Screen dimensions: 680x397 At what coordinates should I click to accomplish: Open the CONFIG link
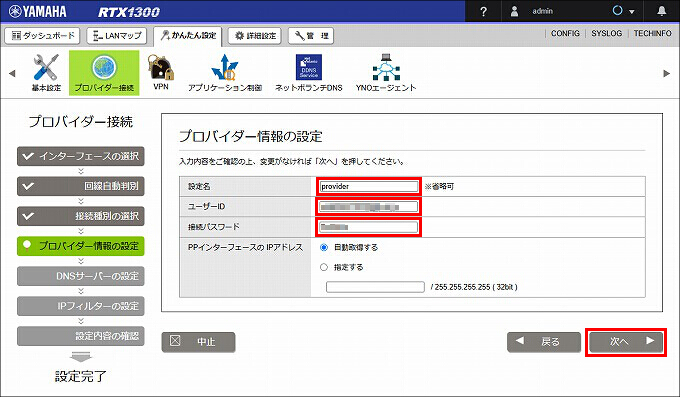click(x=565, y=33)
